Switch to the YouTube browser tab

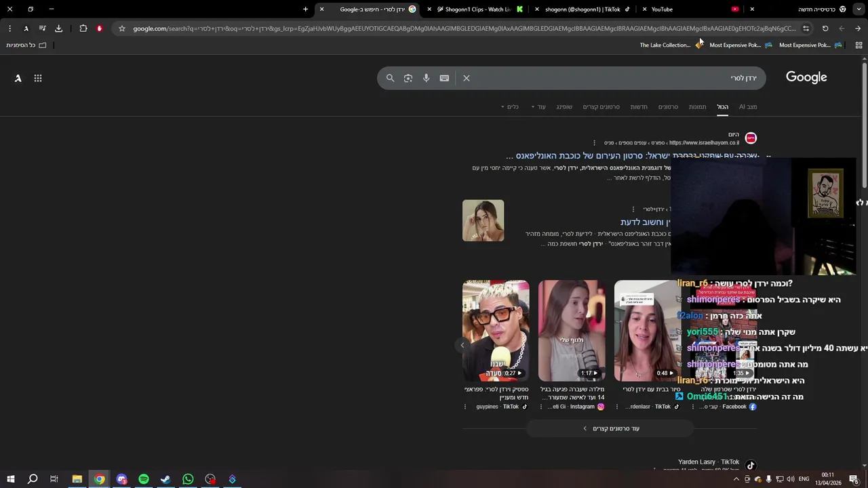692,9
